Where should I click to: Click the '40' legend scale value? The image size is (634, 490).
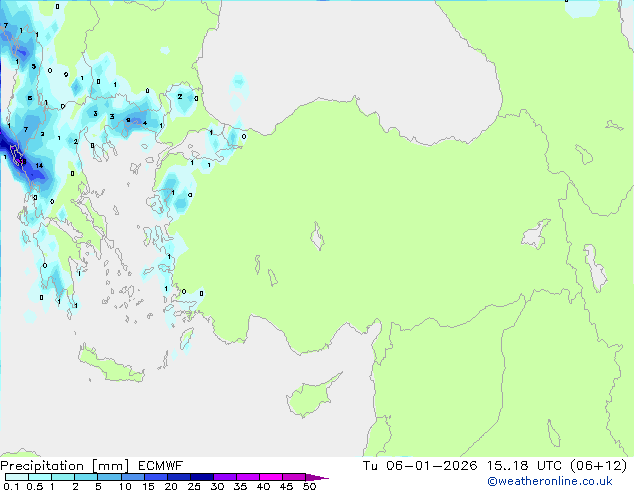pyautogui.click(x=263, y=486)
